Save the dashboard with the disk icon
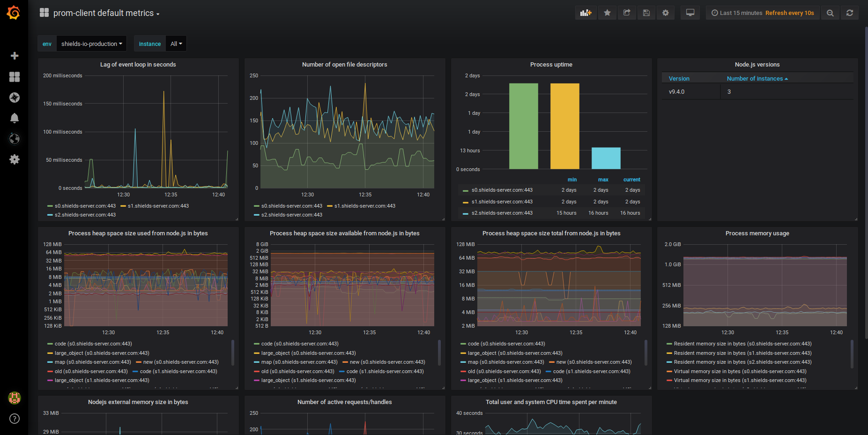Viewport: 868px width, 435px height. click(x=646, y=13)
